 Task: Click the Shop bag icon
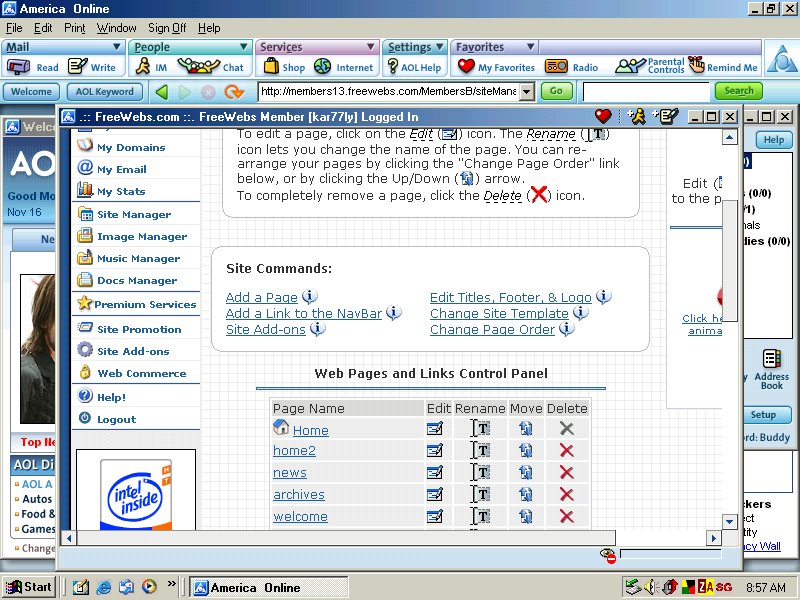pos(271,66)
